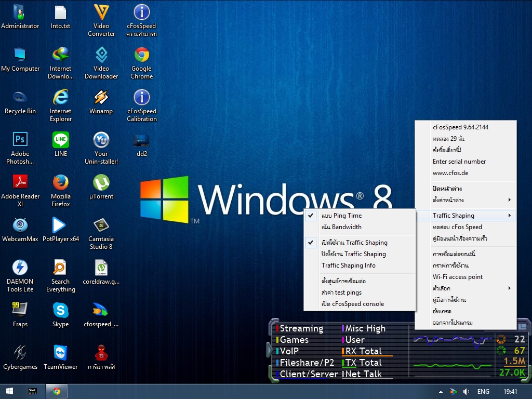Select the checked Ping Time mode option

tap(341, 216)
